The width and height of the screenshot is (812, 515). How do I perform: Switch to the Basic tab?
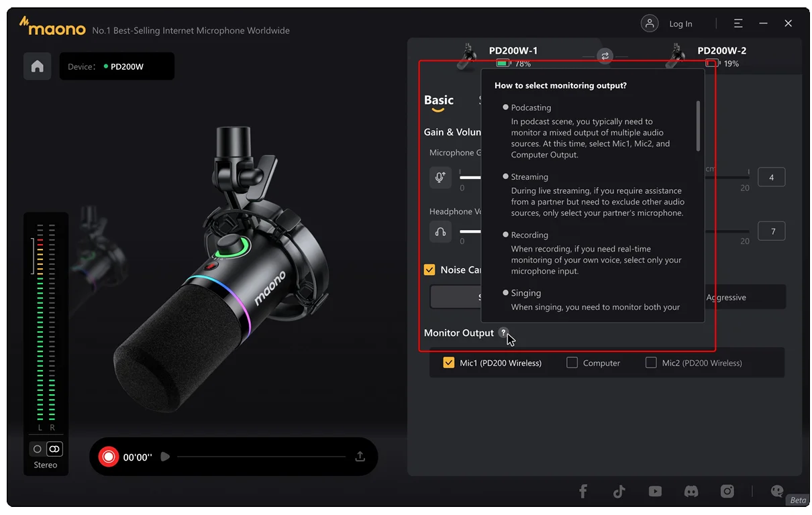coord(439,101)
